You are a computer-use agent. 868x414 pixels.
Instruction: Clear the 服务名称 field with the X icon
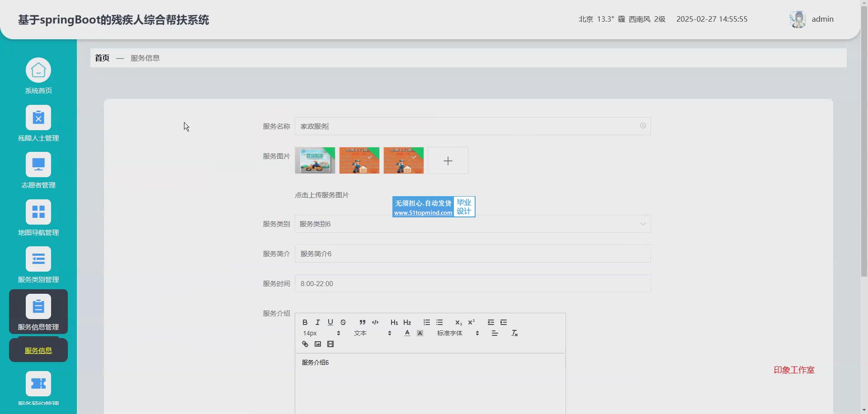642,126
